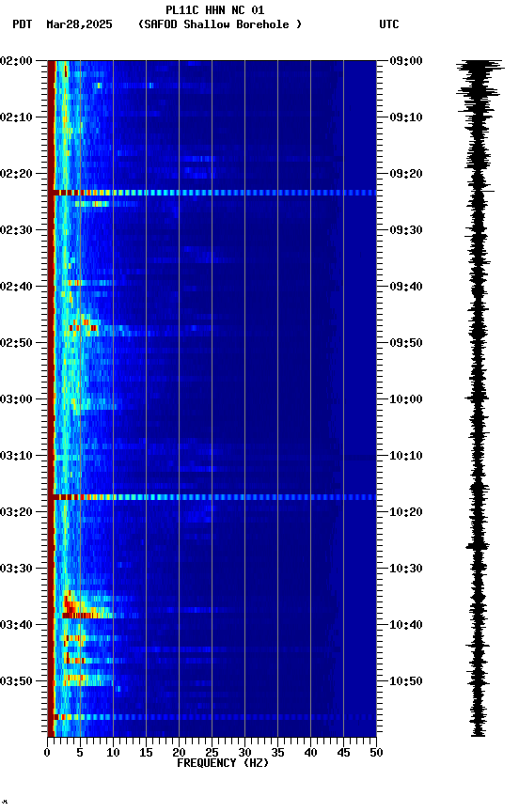519x812 pixels.
Task: Click the FREQUENCY (HZ) axis title
Action: (223, 763)
